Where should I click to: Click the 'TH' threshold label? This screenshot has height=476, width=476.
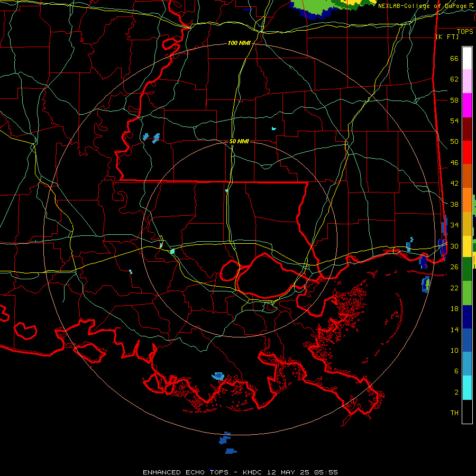[x=454, y=413]
